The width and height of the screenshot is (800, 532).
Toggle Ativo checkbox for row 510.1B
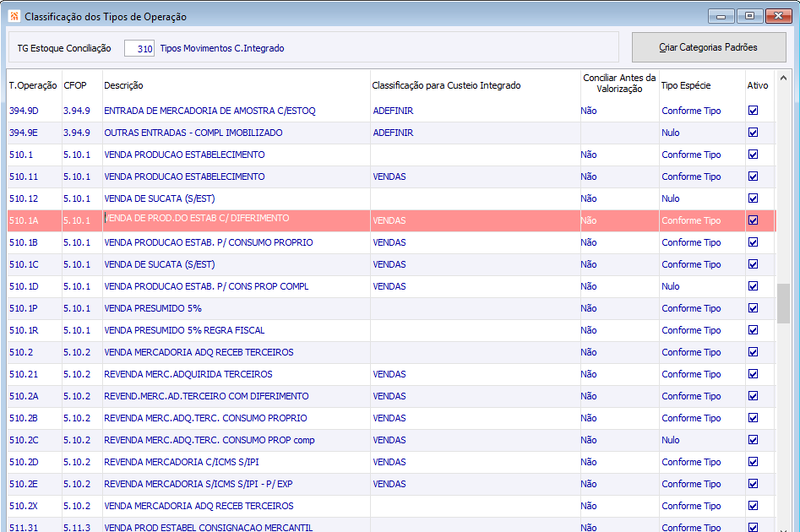coord(753,242)
